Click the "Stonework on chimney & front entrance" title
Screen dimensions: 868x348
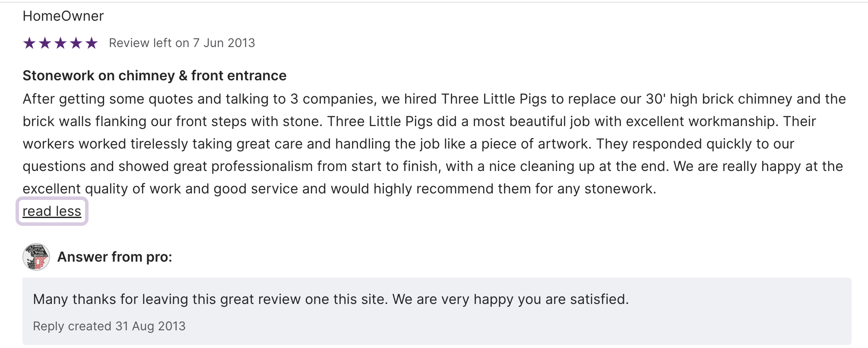click(154, 76)
